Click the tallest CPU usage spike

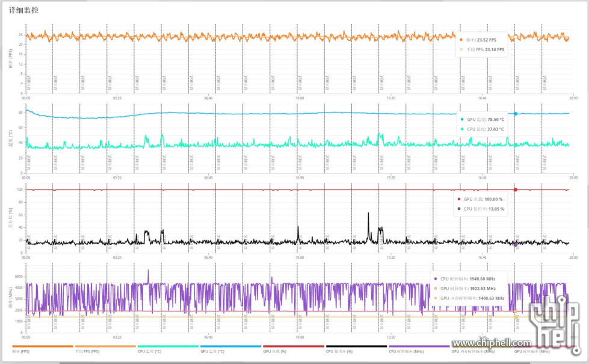tap(368, 214)
